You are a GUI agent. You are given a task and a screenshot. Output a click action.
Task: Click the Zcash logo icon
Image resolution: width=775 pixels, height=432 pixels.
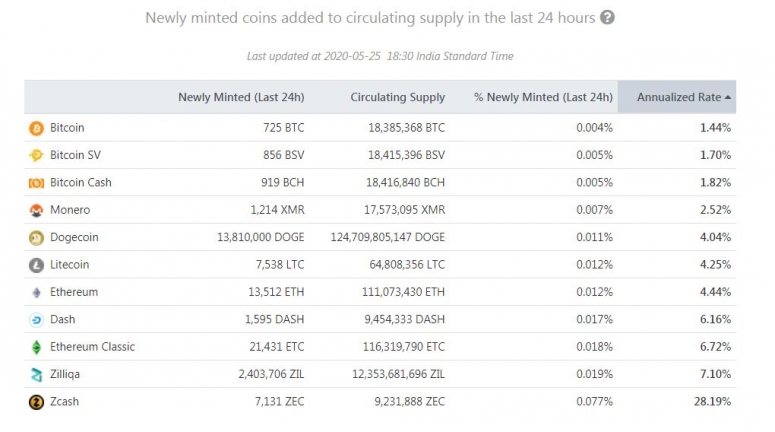coord(37,401)
